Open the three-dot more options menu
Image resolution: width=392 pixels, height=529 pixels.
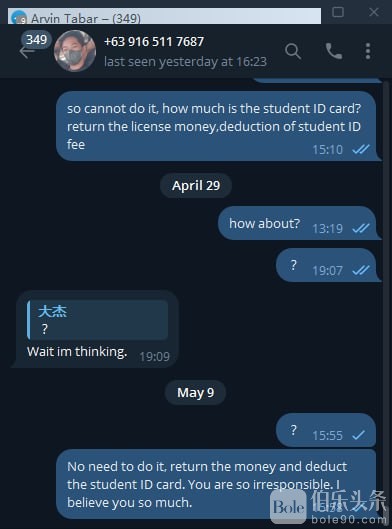[368, 51]
